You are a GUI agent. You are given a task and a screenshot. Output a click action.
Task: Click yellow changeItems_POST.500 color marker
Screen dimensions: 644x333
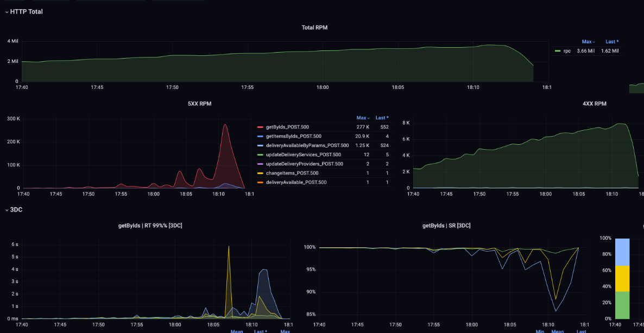tap(260, 173)
